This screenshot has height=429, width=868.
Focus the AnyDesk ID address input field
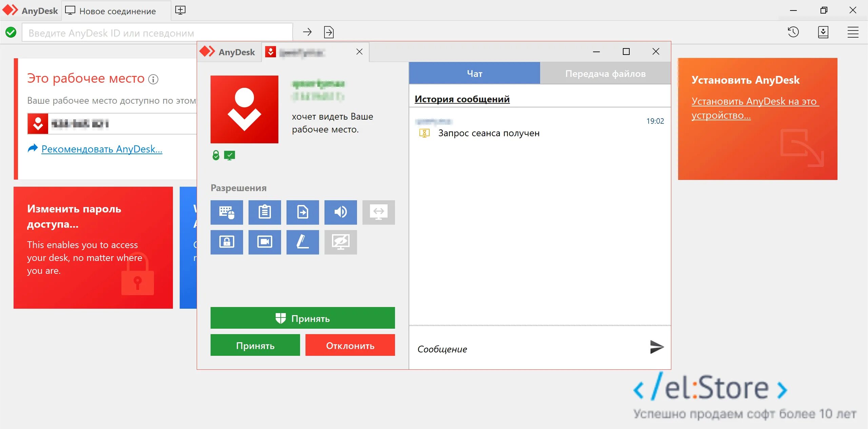tap(157, 33)
